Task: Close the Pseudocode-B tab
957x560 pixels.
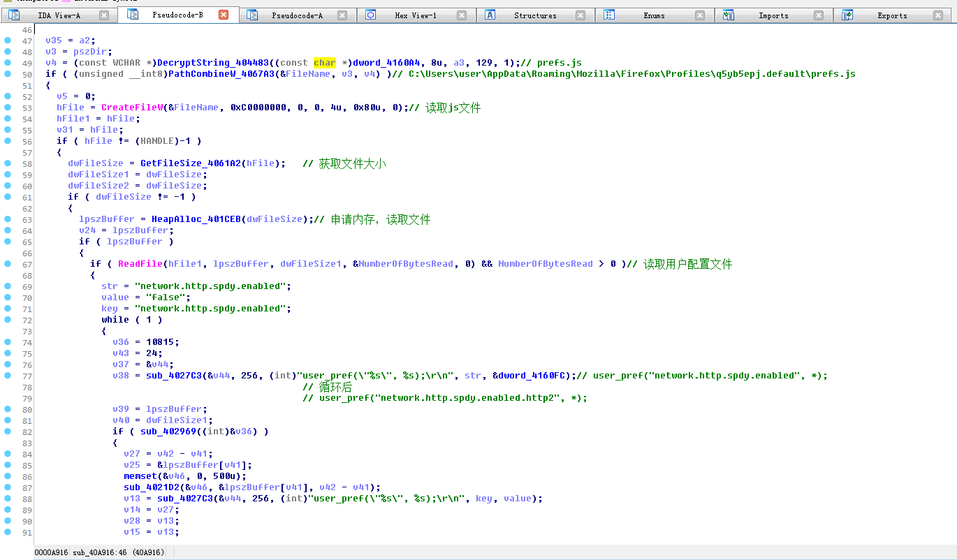Action: (x=224, y=15)
